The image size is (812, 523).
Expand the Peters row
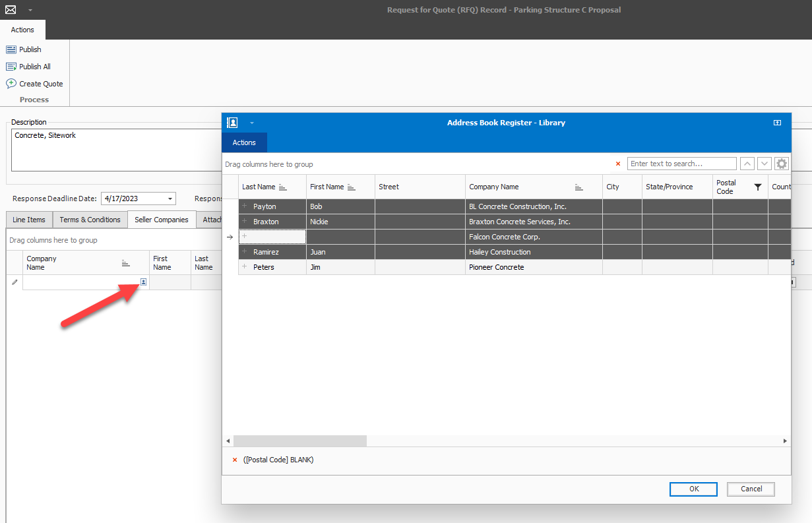point(245,267)
